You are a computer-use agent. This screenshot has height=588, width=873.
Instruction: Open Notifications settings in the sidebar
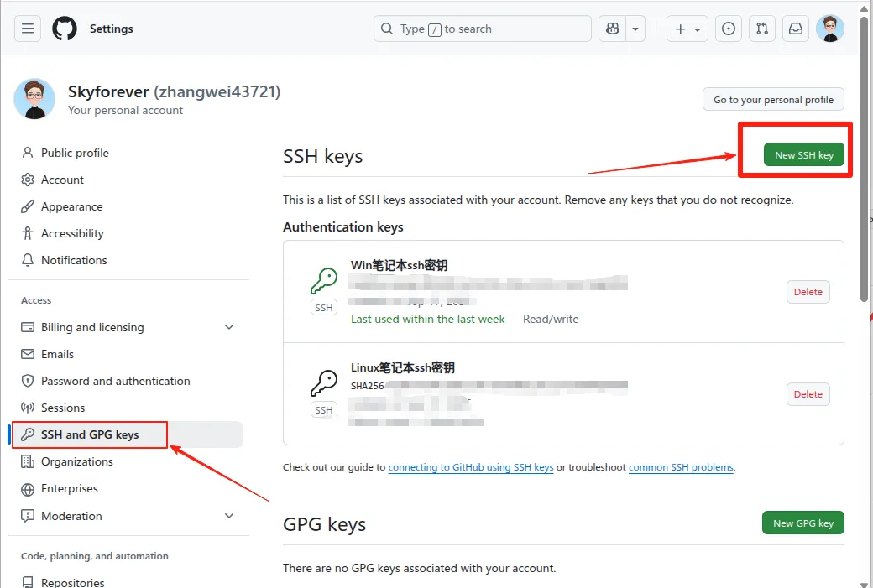click(74, 260)
